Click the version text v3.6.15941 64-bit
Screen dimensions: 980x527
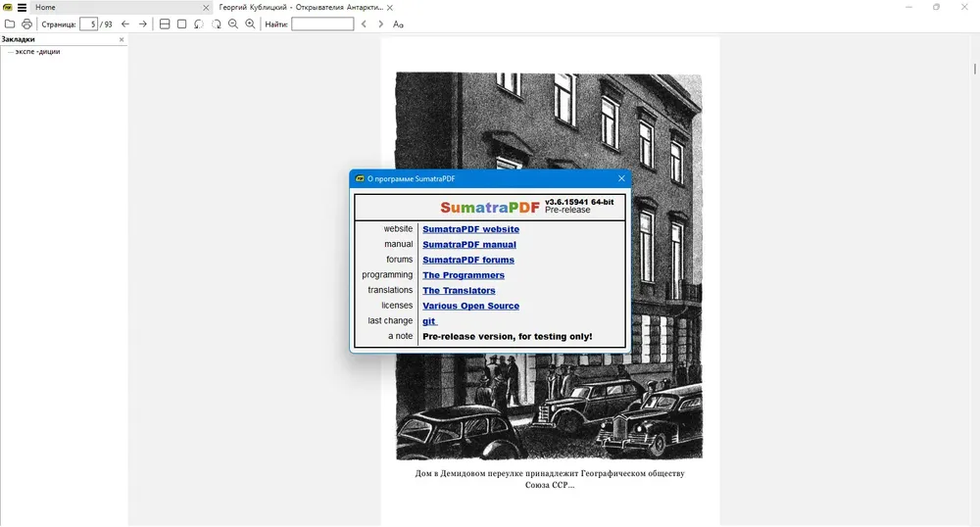click(579, 203)
